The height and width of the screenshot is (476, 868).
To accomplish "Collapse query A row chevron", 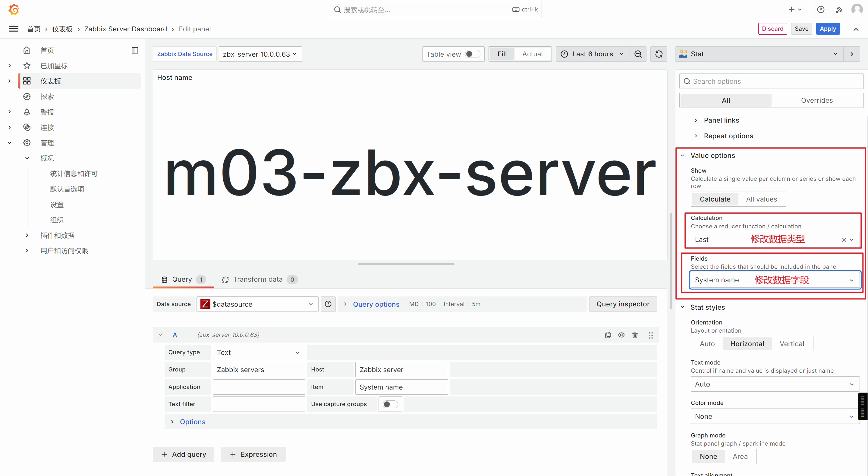I will click(x=161, y=335).
